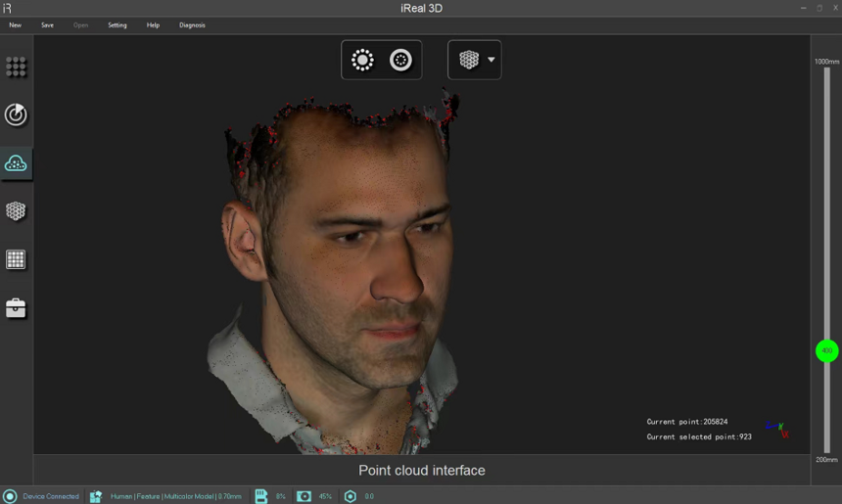Click the Save menu item
The width and height of the screenshot is (842, 504).
pos(47,25)
